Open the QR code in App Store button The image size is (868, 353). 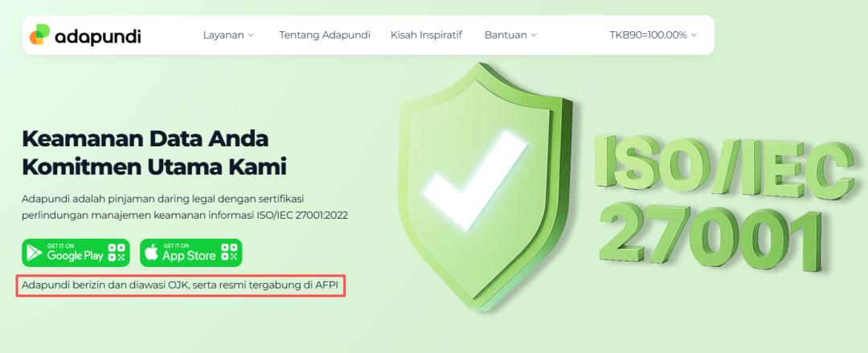(228, 252)
